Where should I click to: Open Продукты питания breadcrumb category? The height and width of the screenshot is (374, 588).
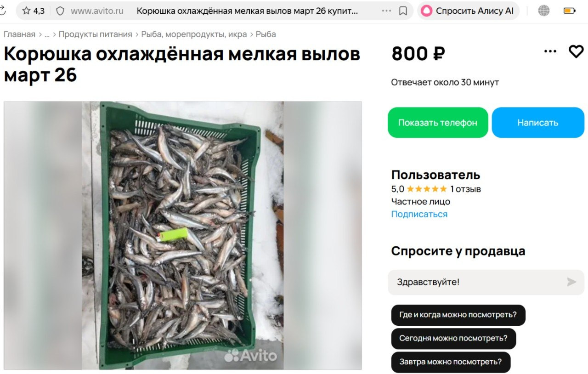[96, 34]
